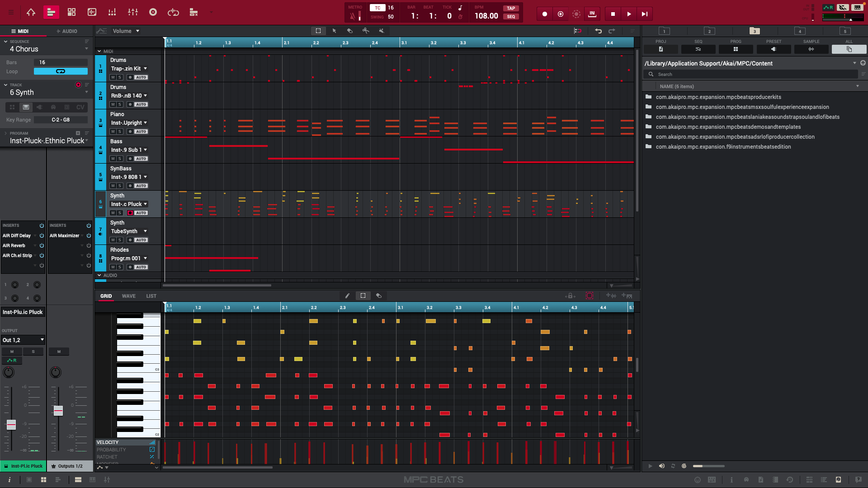Select the eraser tool in arrangement toolbar
Screen dimensions: 868x488
click(350, 31)
